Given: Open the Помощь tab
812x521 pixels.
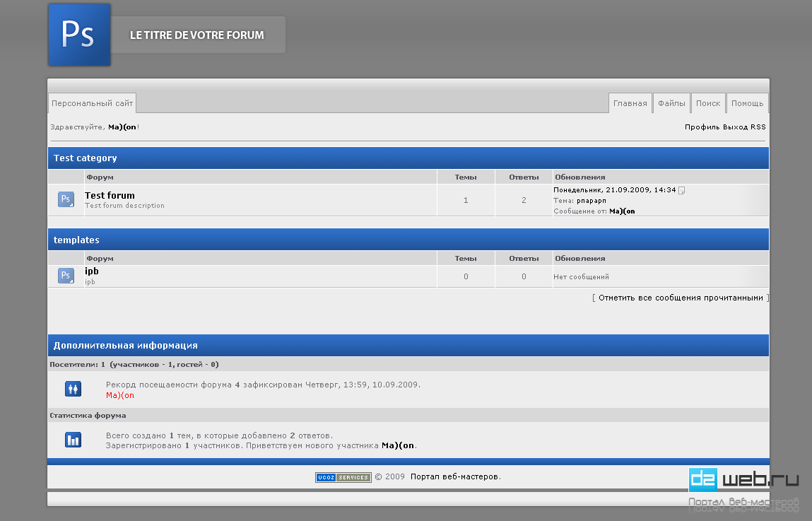Looking at the screenshot, I should [747, 103].
